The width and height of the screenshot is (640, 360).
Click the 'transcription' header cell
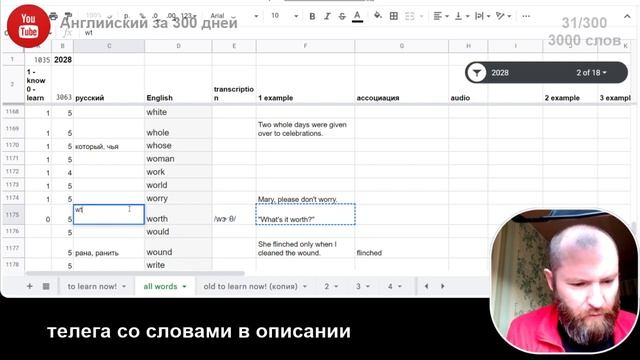234,84
